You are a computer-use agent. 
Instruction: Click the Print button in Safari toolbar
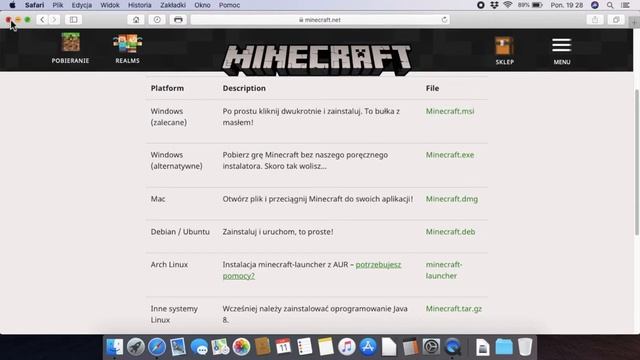178,20
